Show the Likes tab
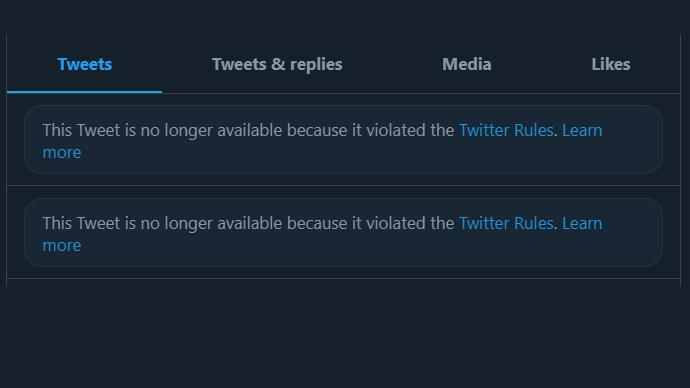 tap(611, 64)
